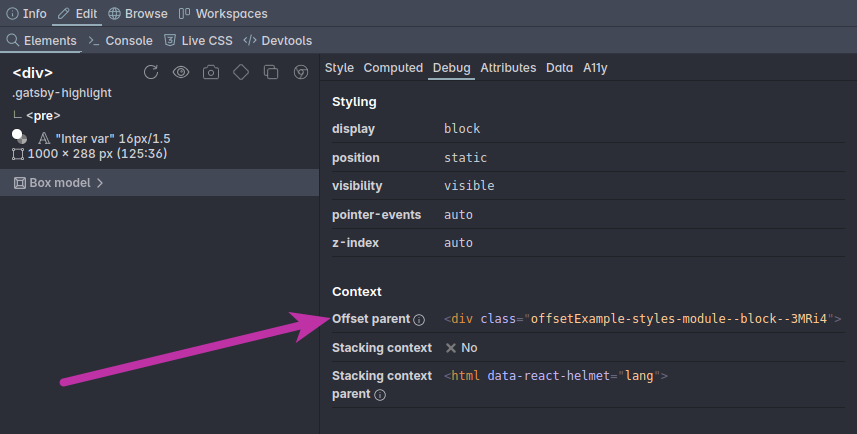Click the Styling section heading
Image resolution: width=857 pixels, height=434 pixels.
354,102
